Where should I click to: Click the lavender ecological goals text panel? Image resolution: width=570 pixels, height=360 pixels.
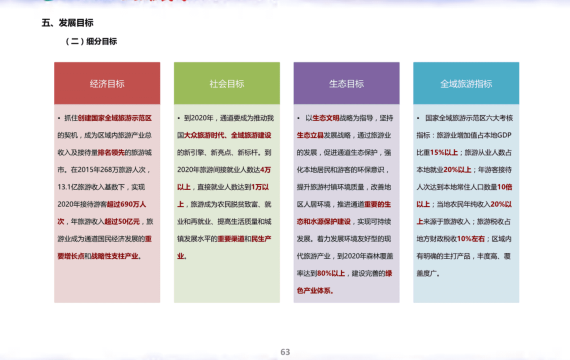coord(346,204)
